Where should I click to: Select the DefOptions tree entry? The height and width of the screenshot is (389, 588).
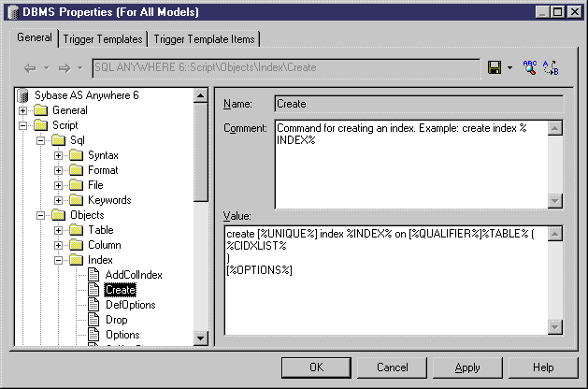131,305
